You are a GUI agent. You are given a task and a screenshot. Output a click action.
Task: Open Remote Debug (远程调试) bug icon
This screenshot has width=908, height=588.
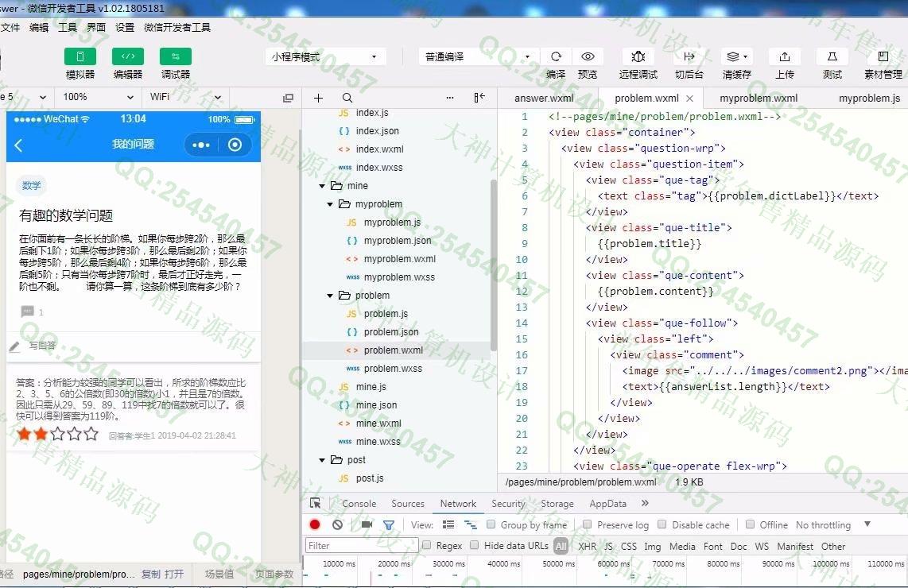[x=638, y=56]
